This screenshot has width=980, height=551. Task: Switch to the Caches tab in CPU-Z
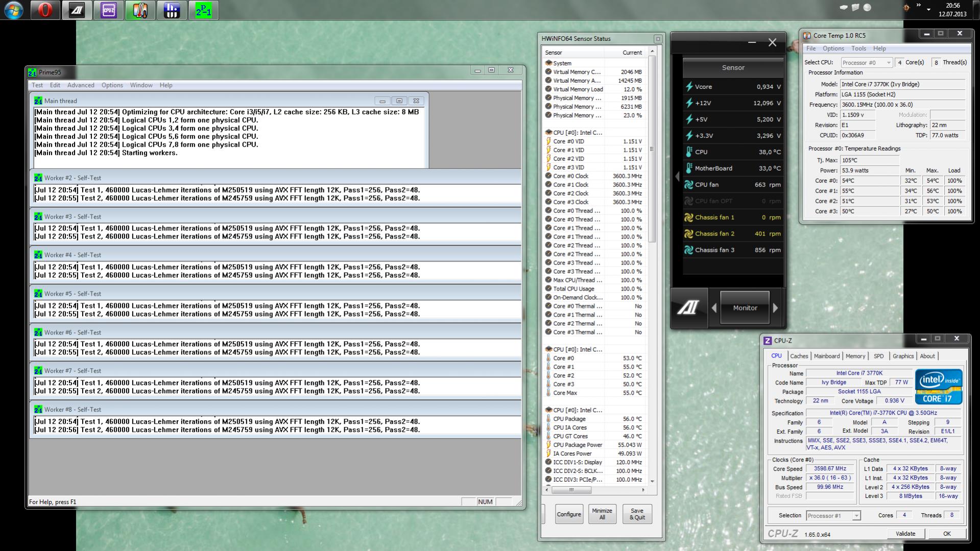[x=799, y=356]
